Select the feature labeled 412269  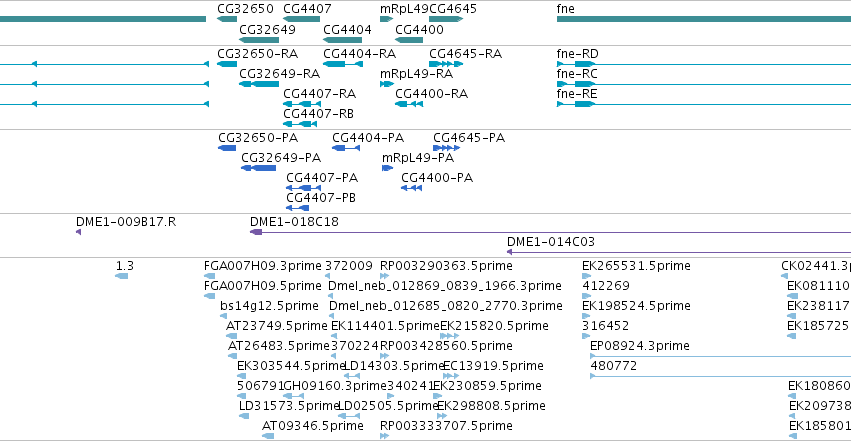(606, 286)
